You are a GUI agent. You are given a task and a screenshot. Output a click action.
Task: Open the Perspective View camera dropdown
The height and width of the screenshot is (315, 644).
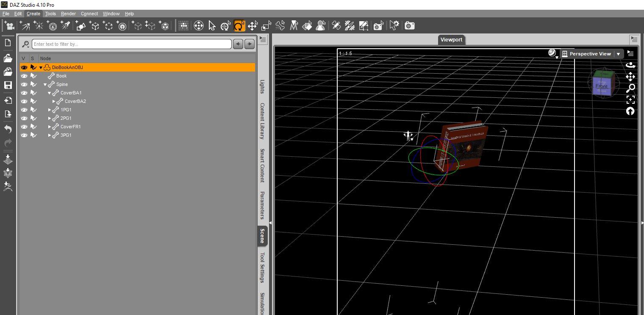619,54
